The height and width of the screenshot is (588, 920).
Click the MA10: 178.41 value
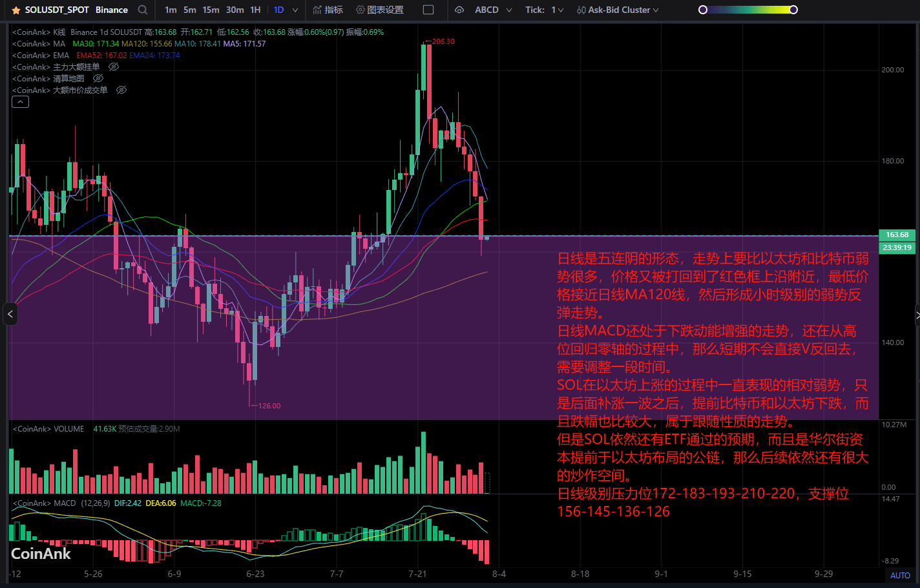[198, 44]
